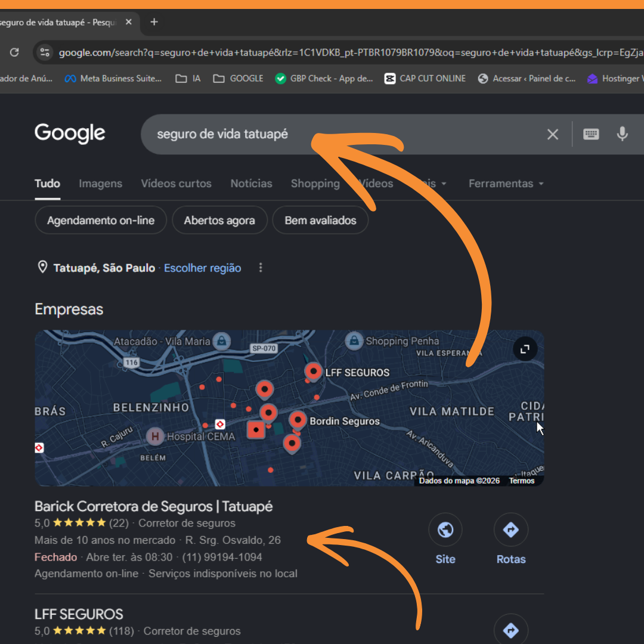Open the site information icon in the address bar
Screen dimensions: 644x644
coord(44,52)
